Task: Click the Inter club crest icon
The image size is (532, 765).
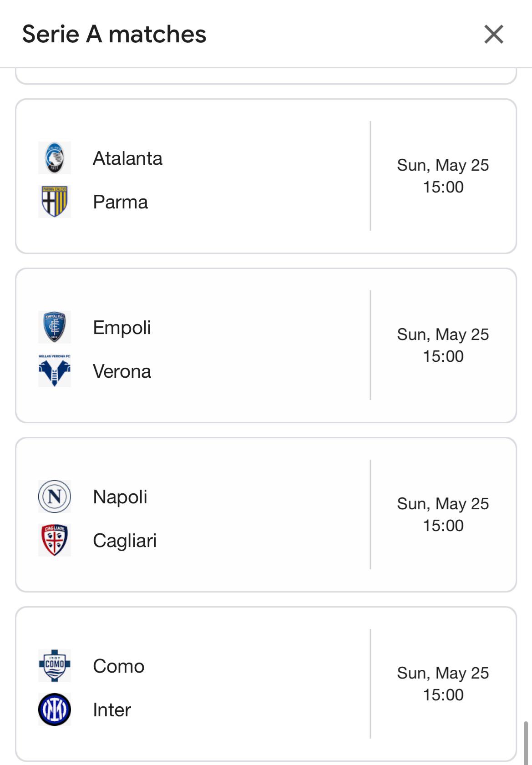Action: click(55, 709)
